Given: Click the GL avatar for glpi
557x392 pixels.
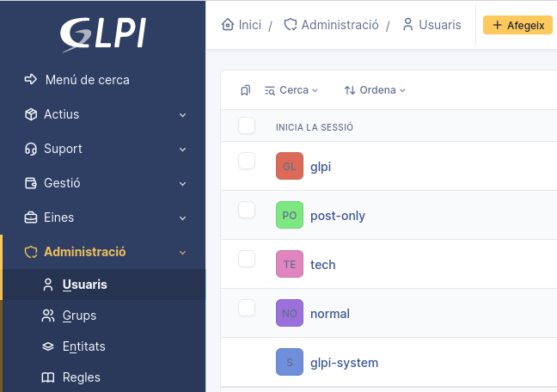Looking at the screenshot, I should [290, 166].
